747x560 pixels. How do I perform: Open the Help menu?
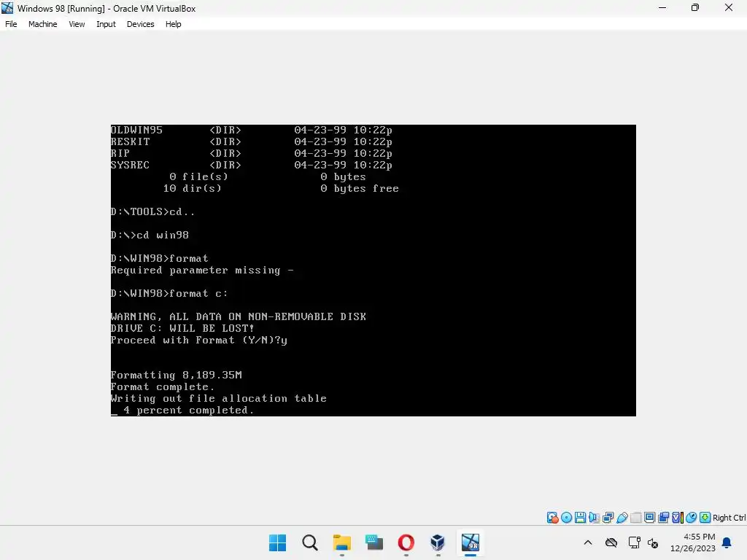point(174,24)
